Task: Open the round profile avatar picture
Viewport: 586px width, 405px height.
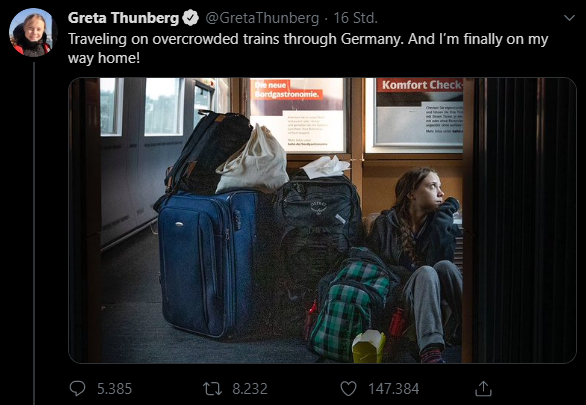Action: (x=33, y=33)
